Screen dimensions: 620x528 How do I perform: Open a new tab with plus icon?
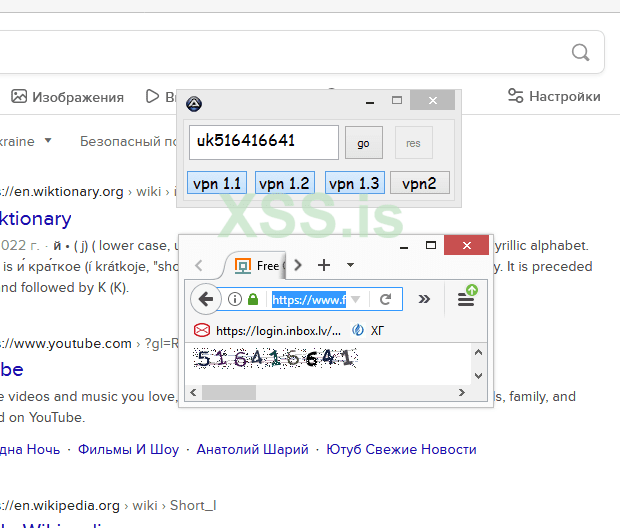point(324,265)
